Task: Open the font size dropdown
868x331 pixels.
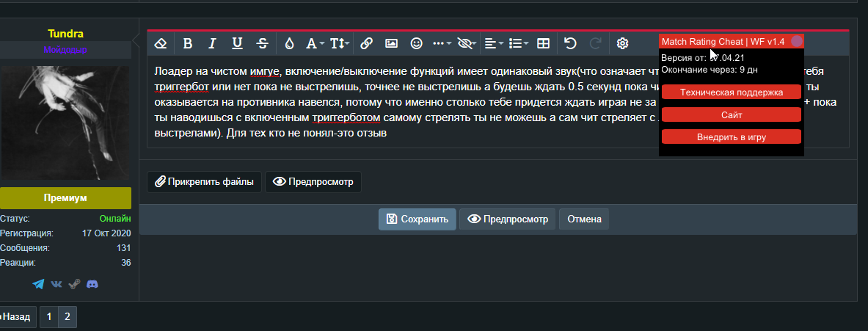Action: point(339,43)
